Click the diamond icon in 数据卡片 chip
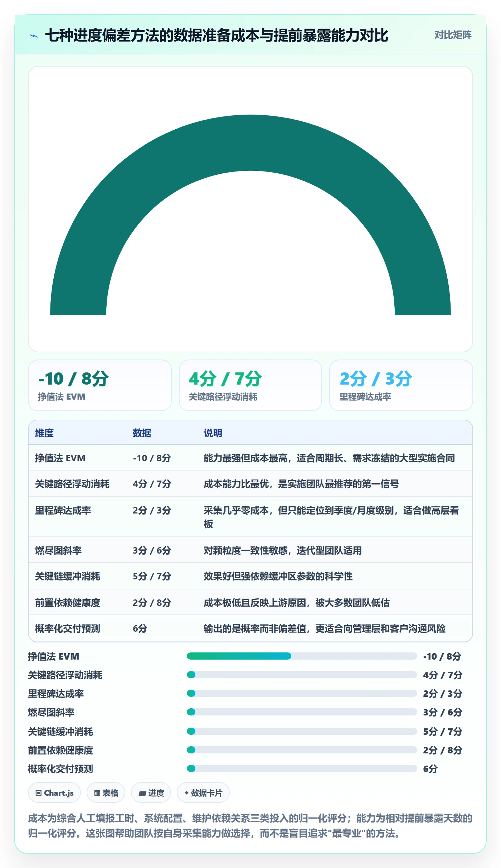Image resolution: width=501 pixels, height=868 pixels. 186,793
